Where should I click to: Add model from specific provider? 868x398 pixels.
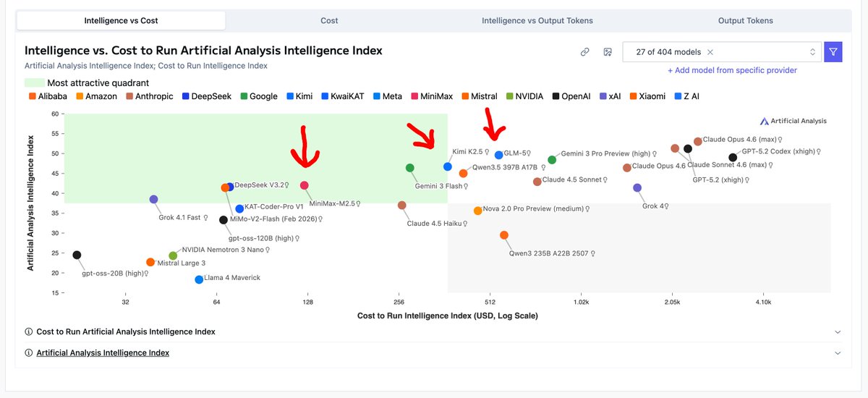coord(732,70)
